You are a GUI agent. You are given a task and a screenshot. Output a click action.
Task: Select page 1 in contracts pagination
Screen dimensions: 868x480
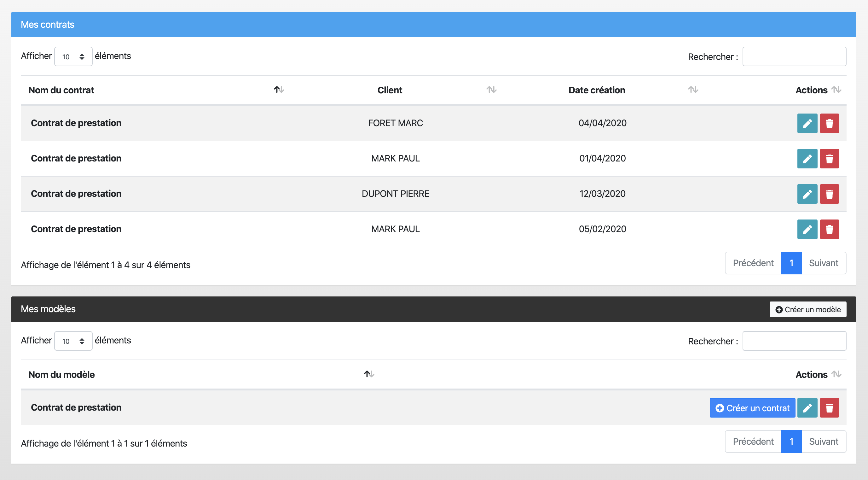pyautogui.click(x=791, y=263)
